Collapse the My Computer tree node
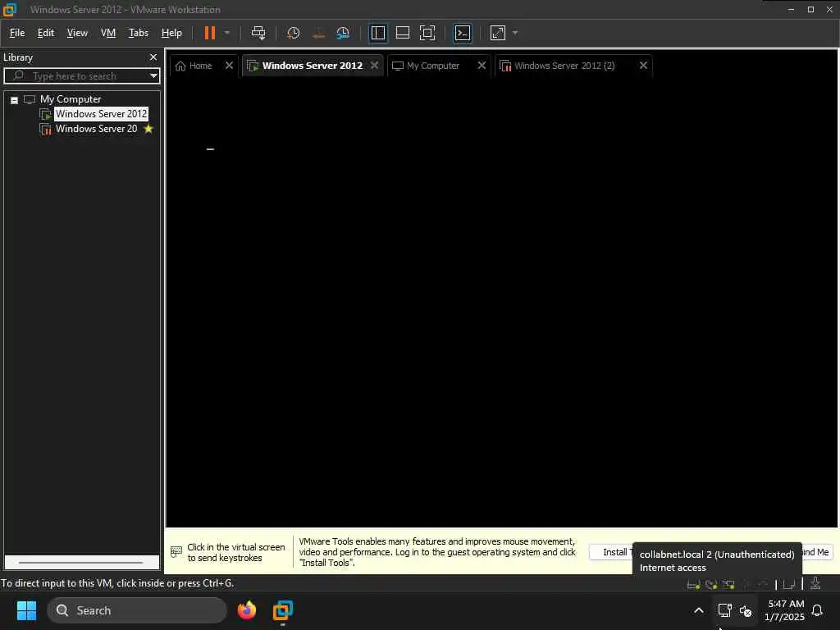 click(15, 99)
